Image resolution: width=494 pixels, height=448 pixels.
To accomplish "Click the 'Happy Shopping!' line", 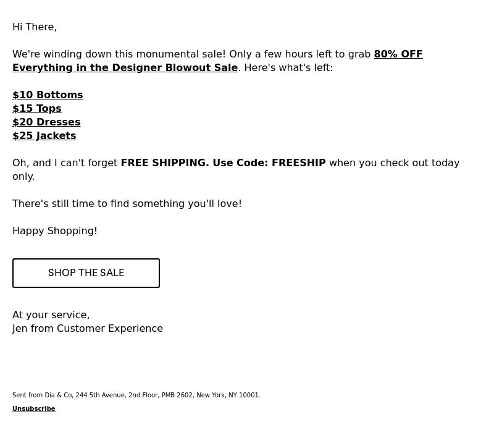I will tap(55, 230).
